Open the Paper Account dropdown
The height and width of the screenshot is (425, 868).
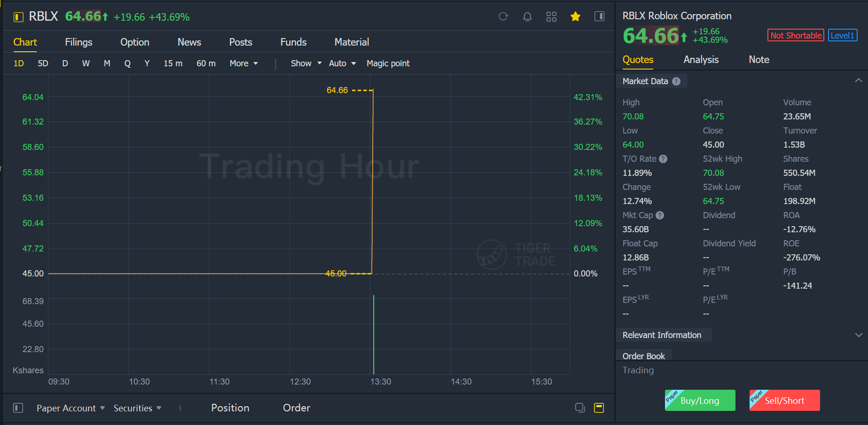[x=70, y=408]
